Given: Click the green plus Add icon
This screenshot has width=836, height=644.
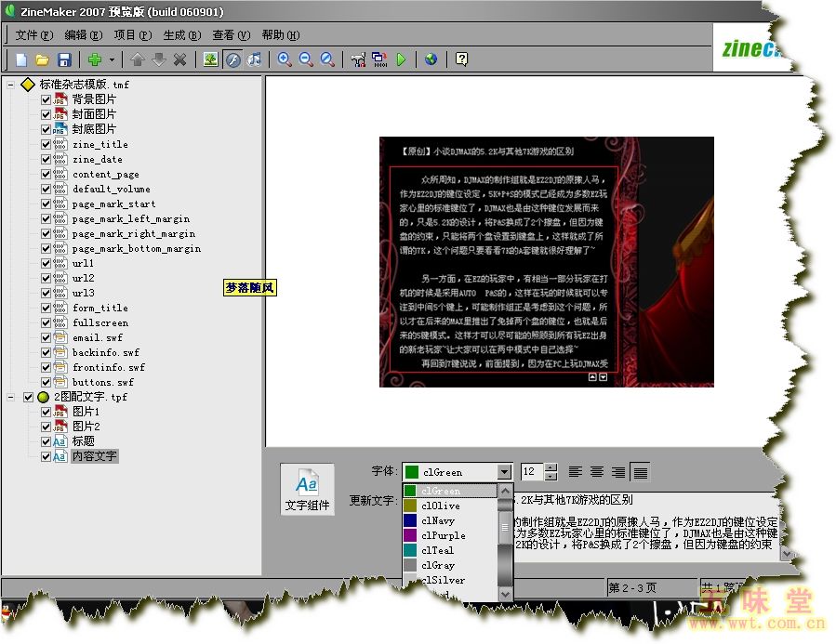Looking at the screenshot, I should coord(94,59).
